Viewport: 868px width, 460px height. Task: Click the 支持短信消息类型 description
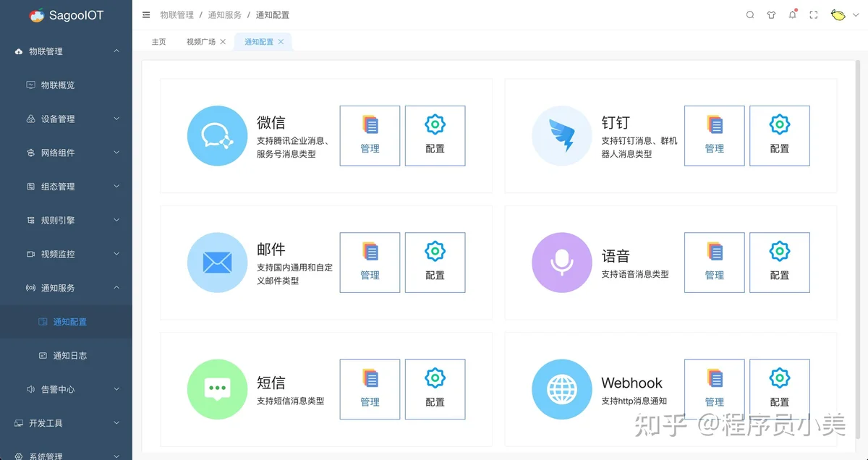[x=291, y=401]
